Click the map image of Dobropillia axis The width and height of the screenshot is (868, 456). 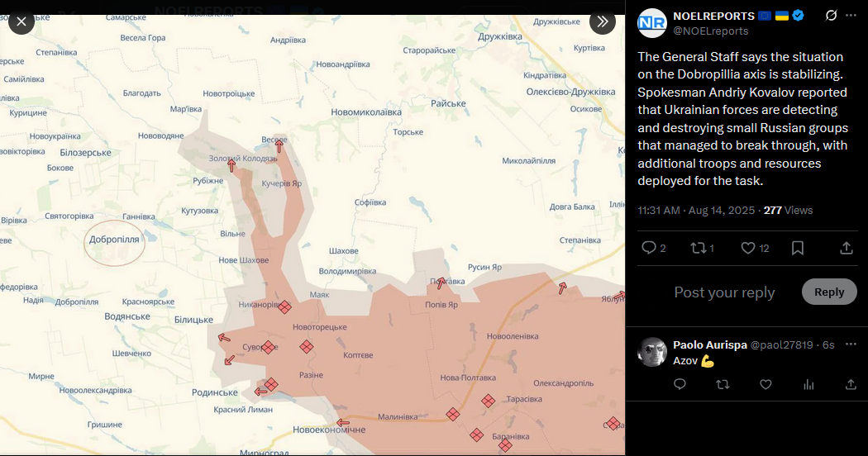point(312,235)
